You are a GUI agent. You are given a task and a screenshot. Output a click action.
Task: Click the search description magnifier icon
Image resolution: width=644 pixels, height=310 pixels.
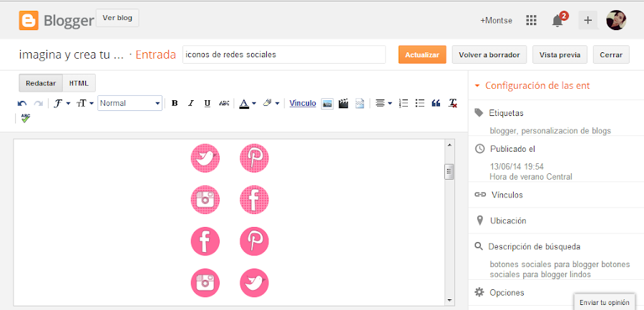click(x=478, y=246)
